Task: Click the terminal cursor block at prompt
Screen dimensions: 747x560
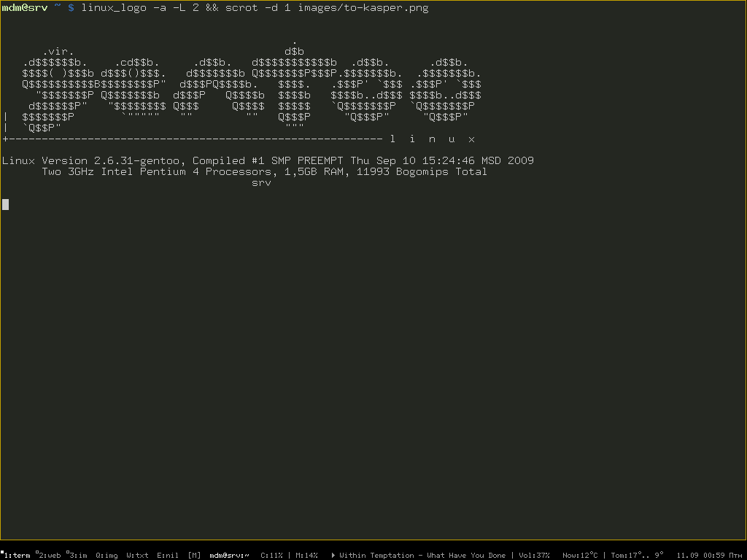Action: tap(5, 204)
